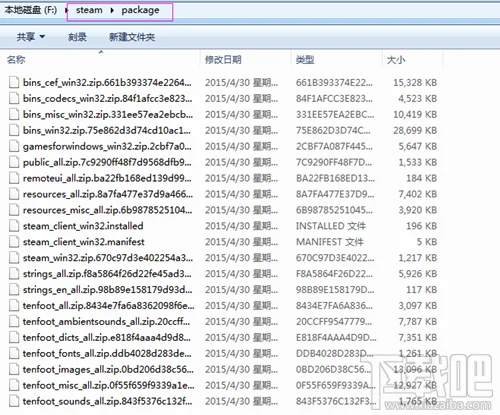Click the 5 KB size cell
Screen dimensions: 500x415
(x=427, y=242)
